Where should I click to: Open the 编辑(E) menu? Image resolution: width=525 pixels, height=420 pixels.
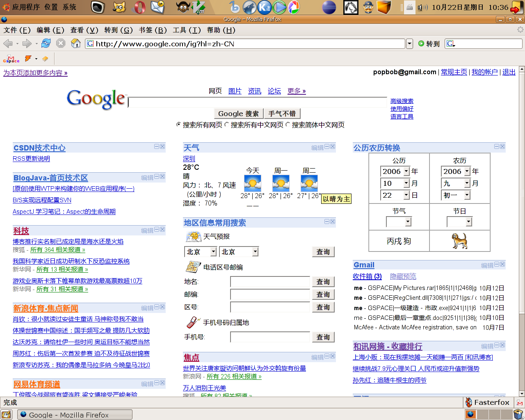tap(50, 30)
